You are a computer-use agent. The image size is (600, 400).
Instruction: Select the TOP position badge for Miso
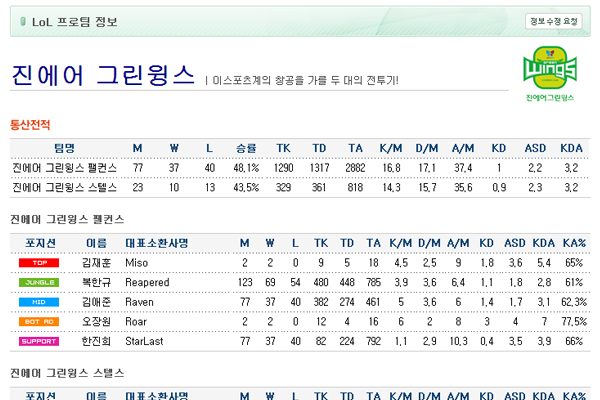(39, 263)
